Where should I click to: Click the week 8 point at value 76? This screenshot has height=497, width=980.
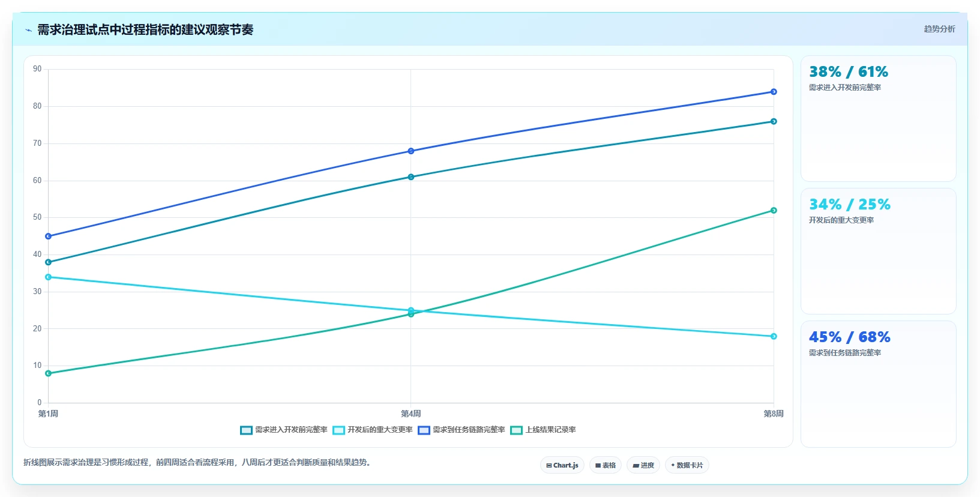click(774, 121)
